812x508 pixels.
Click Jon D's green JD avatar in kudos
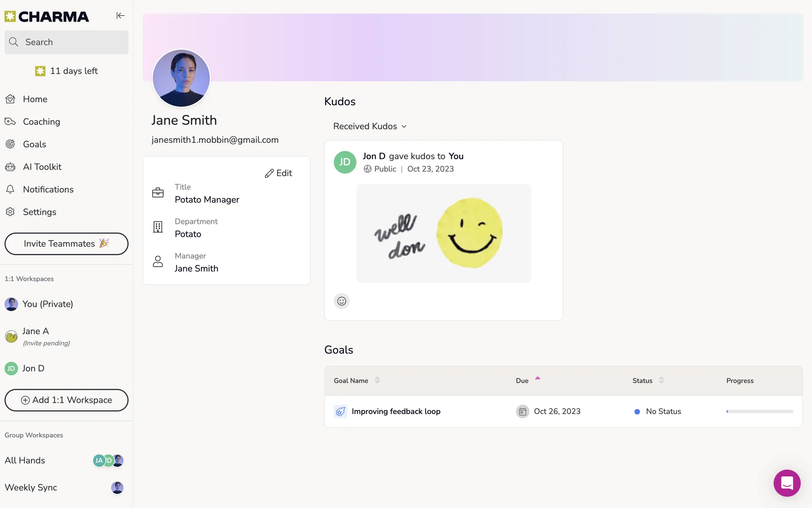click(345, 162)
